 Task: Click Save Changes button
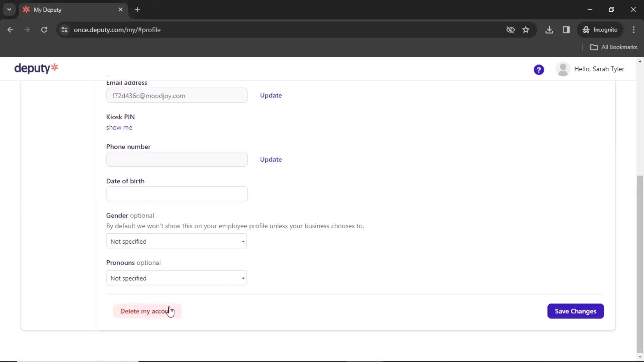[575, 311]
